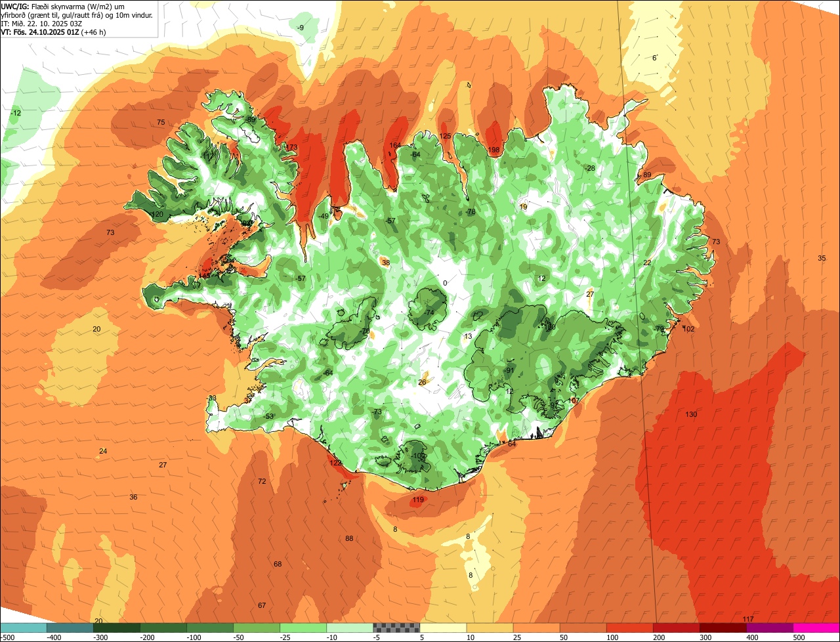Click the 200 label in the legend
This screenshot has height=642, width=840.
pos(660,637)
